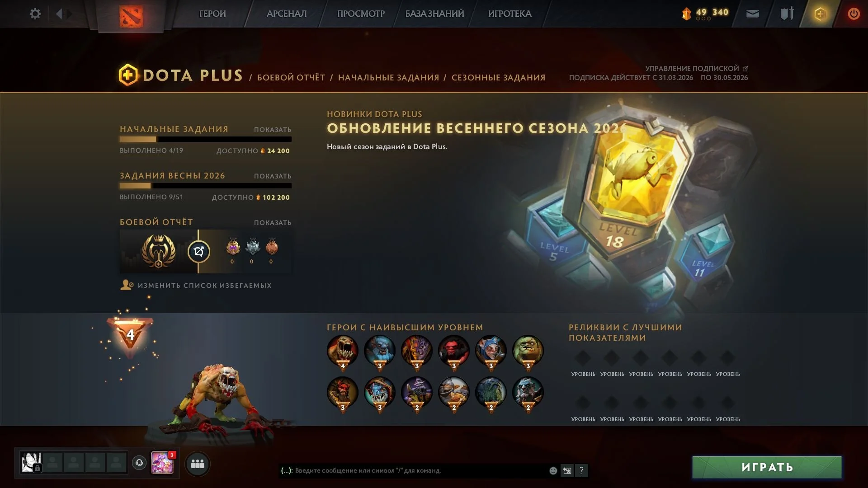This screenshot has width=868, height=488.
Task: Click the red power quit icon
Action: [x=854, y=14]
